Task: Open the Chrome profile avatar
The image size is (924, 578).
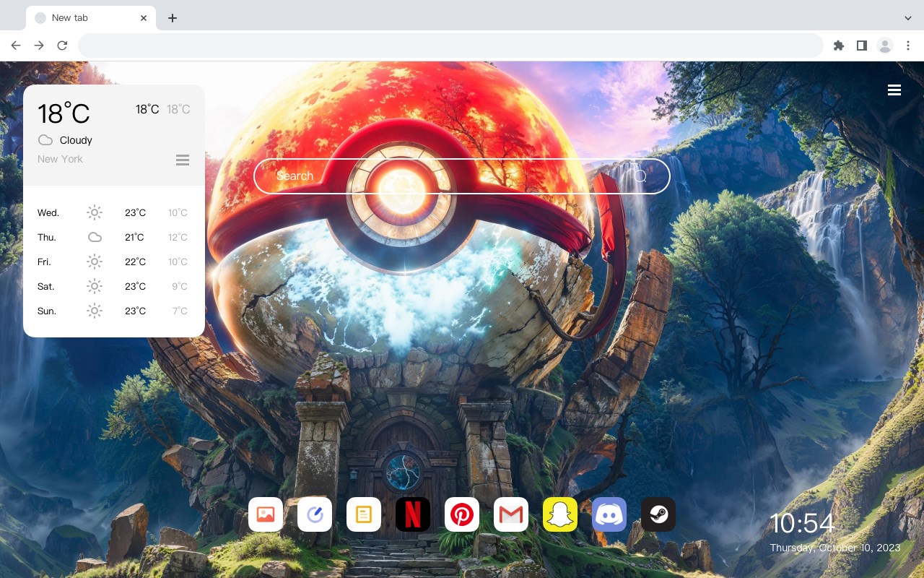Action: pos(885,46)
